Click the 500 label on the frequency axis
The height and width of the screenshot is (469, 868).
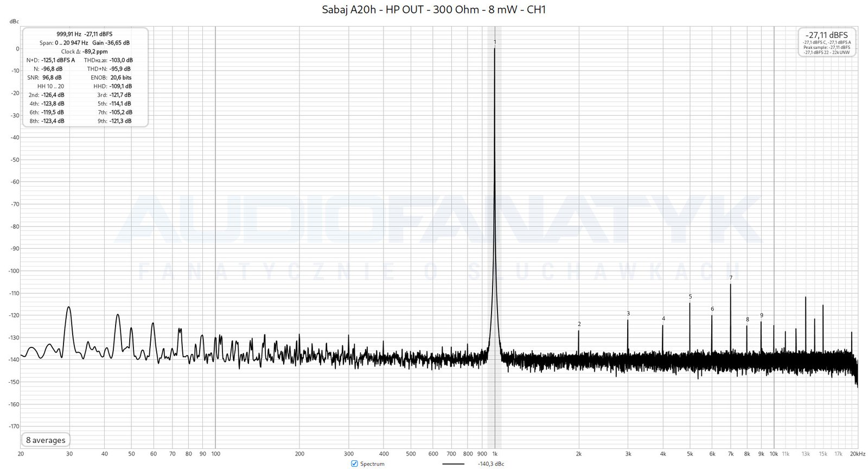[x=411, y=454]
